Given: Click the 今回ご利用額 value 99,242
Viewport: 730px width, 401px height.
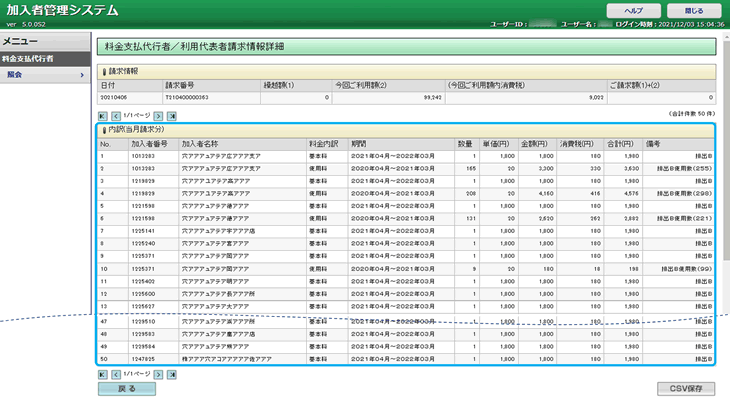Looking at the screenshot, I should [433, 98].
